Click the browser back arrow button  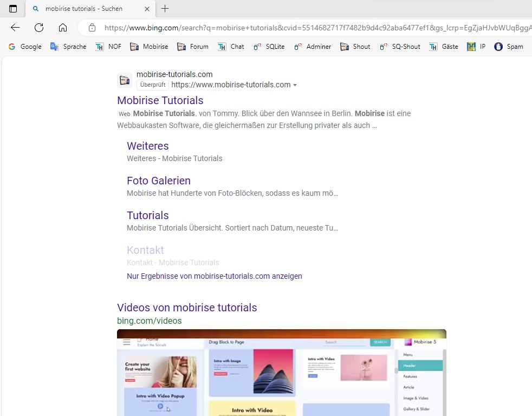point(15,28)
